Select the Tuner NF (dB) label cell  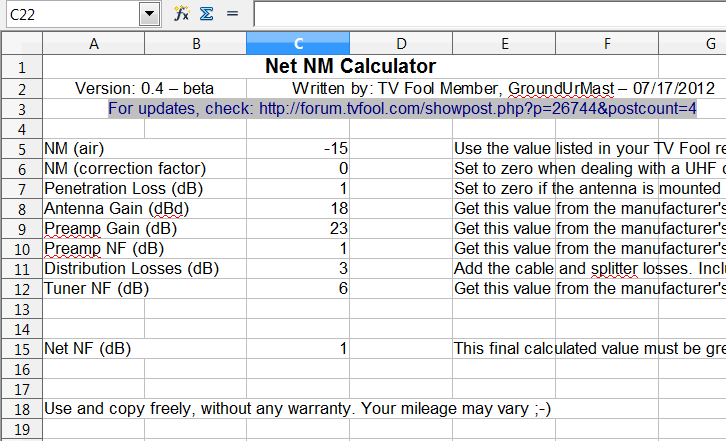point(94,288)
